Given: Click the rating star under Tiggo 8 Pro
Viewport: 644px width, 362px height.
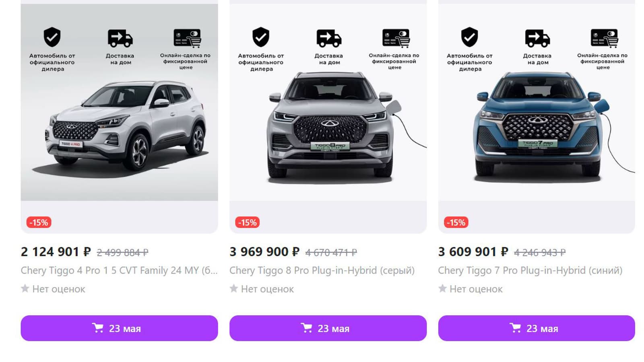Looking at the screenshot, I should (233, 288).
